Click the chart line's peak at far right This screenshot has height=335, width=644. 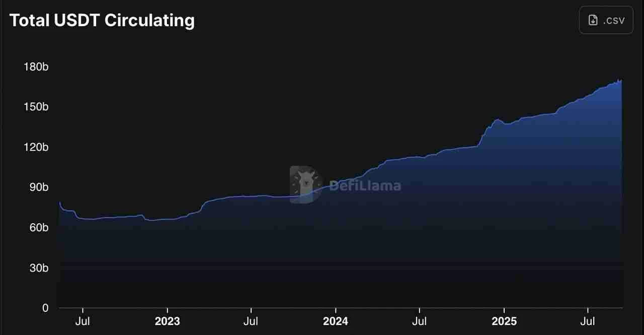click(x=621, y=80)
